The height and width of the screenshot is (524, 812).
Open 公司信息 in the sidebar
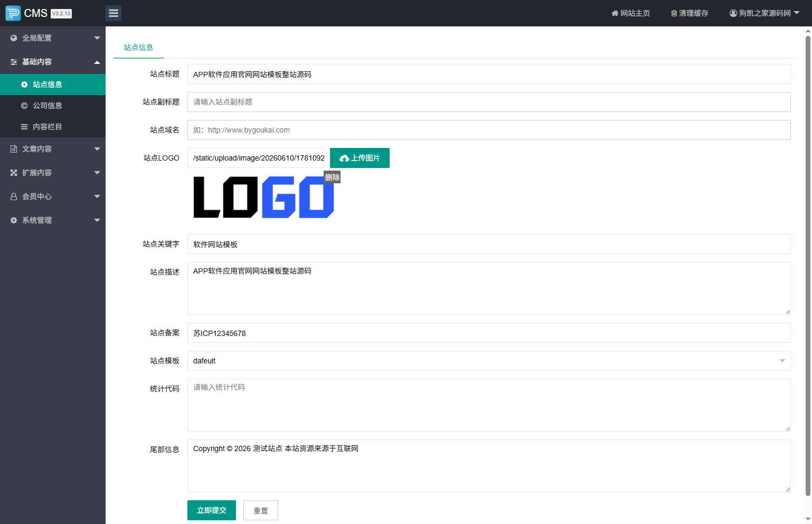pyautogui.click(x=53, y=106)
